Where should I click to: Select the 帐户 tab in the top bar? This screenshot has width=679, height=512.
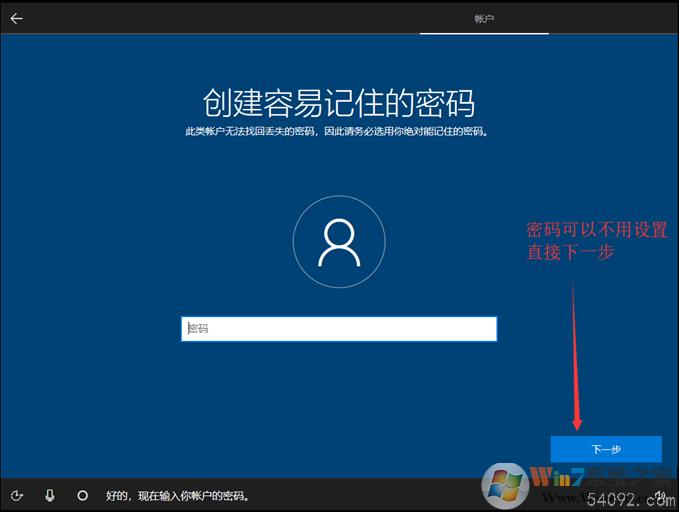(484, 19)
